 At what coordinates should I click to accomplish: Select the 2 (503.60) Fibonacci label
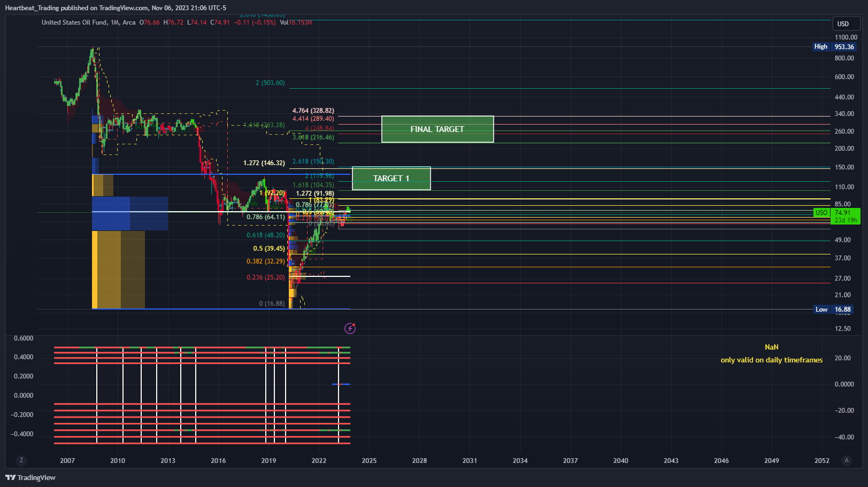click(270, 83)
